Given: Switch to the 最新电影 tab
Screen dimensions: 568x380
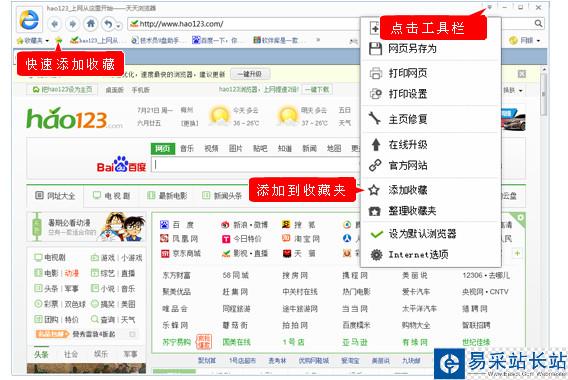Looking at the screenshot, I should (x=167, y=196).
